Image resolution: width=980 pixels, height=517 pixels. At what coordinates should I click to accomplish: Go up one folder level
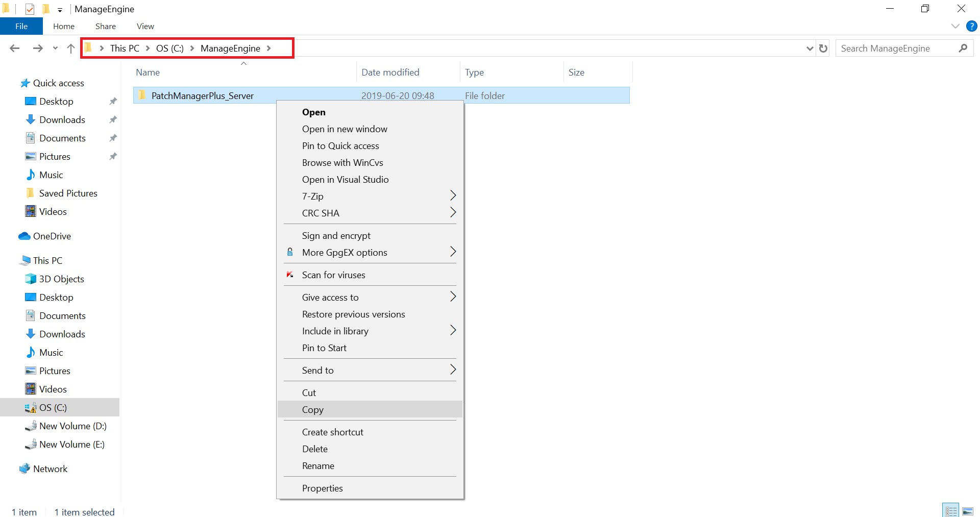[71, 48]
